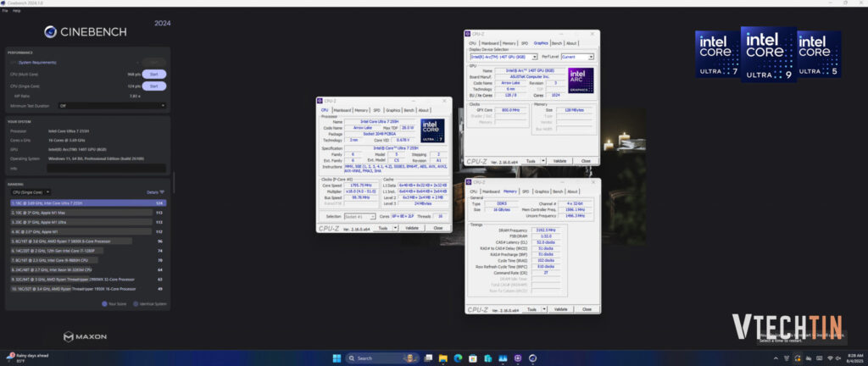This screenshot has height=366, width=868.
Task: Select the Apple M1 Max ranking row
Action: [88, 213]
